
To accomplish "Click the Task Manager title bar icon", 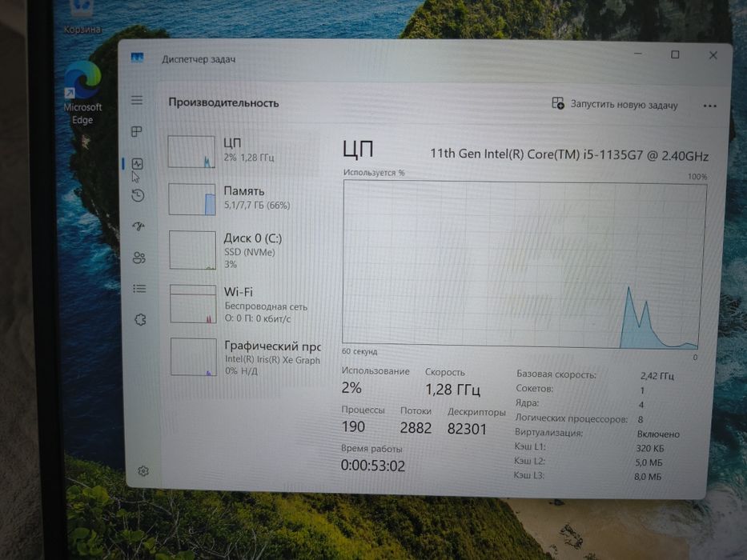I will (x=137, y=58).
